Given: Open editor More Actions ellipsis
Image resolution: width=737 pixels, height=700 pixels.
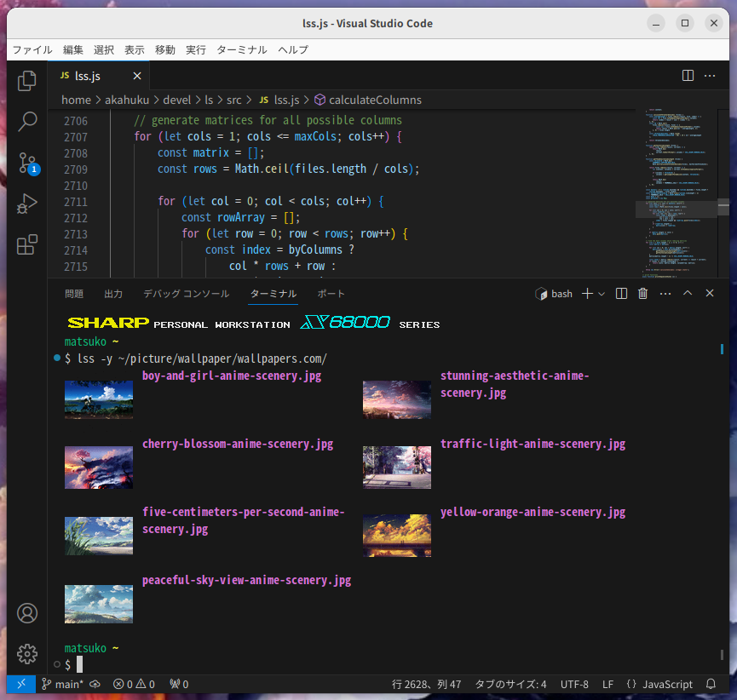Looking at the screenshot, I should click(x=710, y=76).
